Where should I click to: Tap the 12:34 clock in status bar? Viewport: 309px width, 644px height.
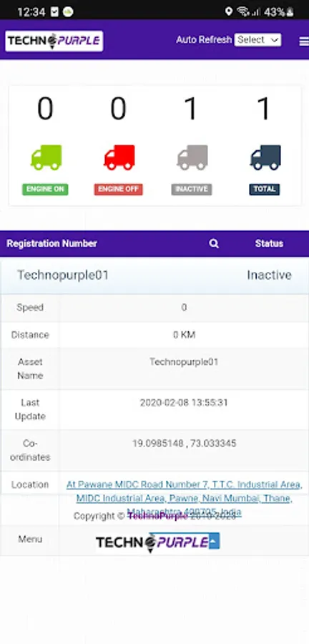tap(31, 12)
